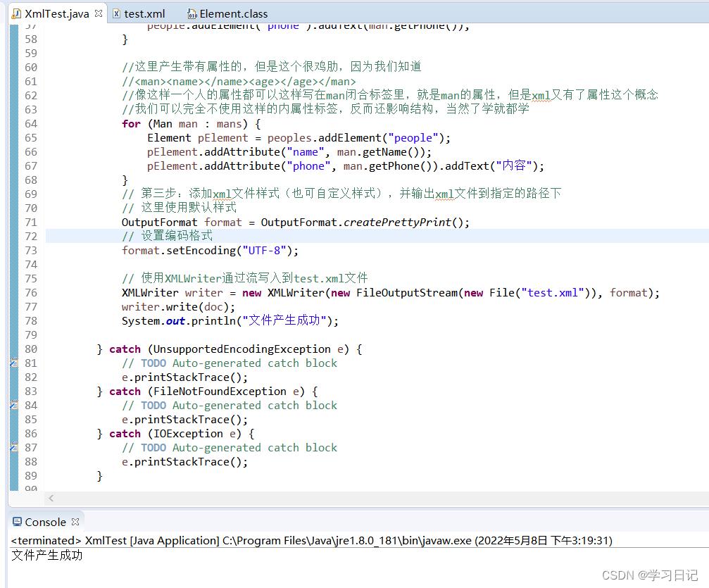
Task: Click the "文件产生成功" string on line 78
Action: [284, 320]
